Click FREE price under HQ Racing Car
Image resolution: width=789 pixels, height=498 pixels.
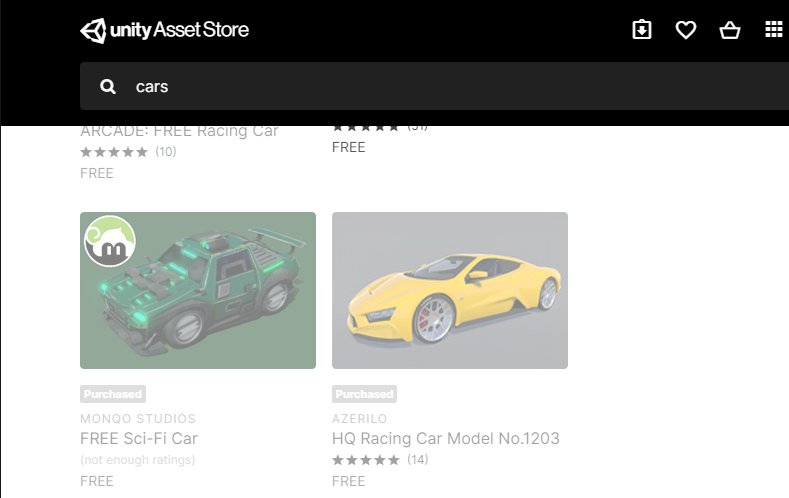pos(348,481)
